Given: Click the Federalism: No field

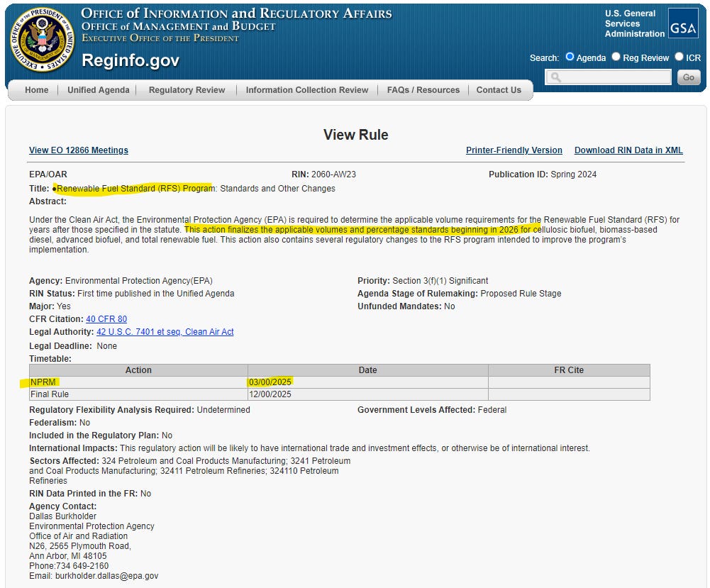Looking at the screenshot, I should click(x=60, y=422).
